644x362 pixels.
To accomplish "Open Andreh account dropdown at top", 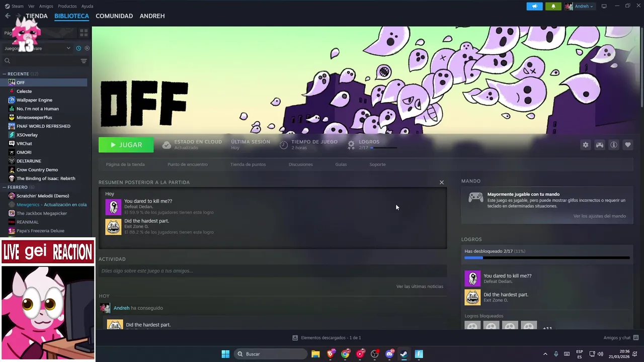I will click(x=580, y=6).
